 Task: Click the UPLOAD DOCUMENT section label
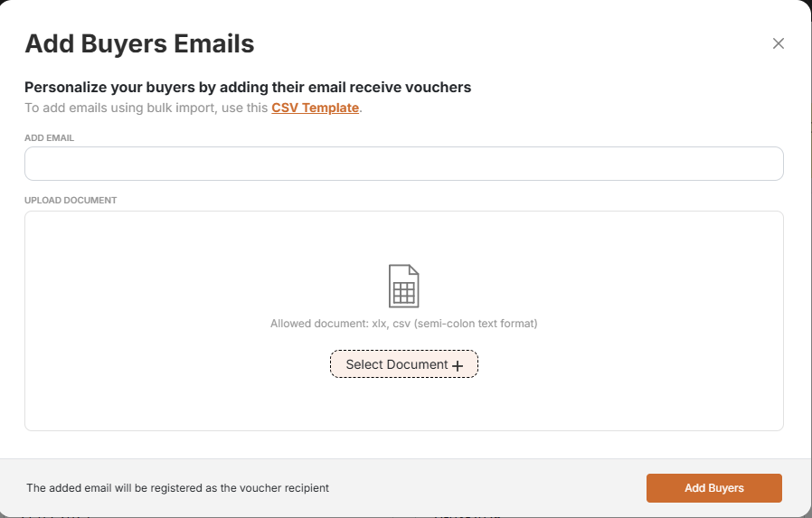71,200
